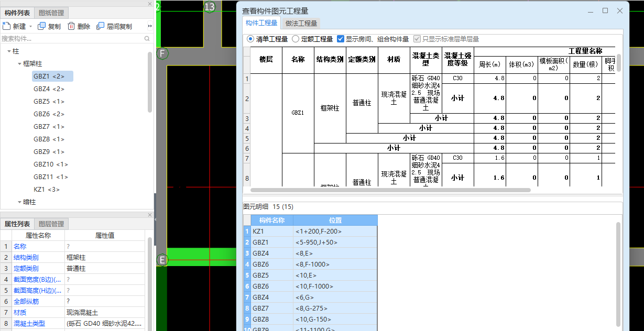Select the 定额工程量 radio button
The width and height of the screenshot is (644, 331).
click(296, 39)
